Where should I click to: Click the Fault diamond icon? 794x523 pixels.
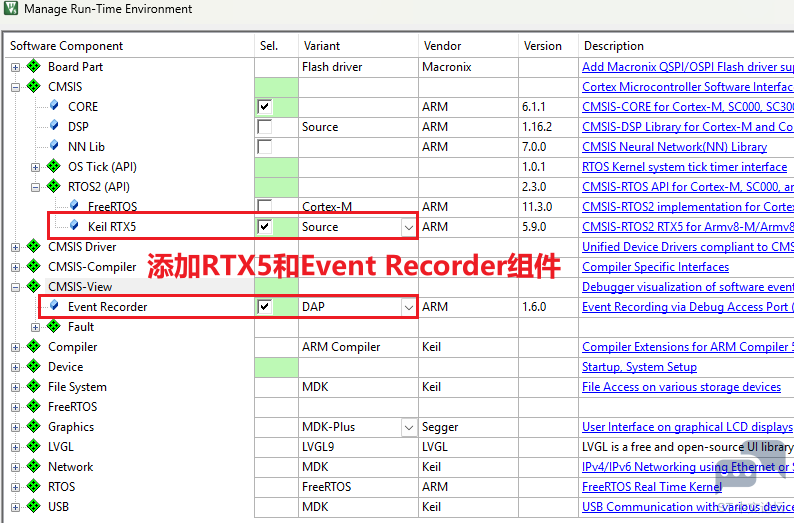(53, 326)
